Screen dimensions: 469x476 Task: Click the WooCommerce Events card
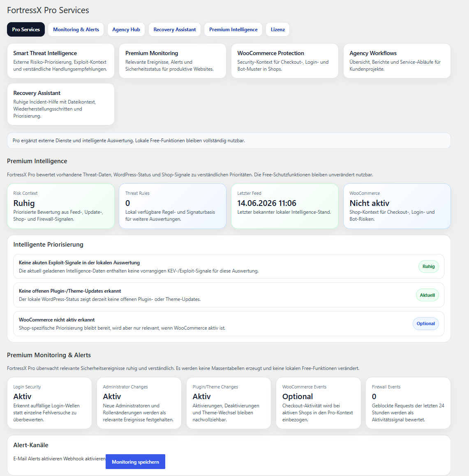pos(319,403)
